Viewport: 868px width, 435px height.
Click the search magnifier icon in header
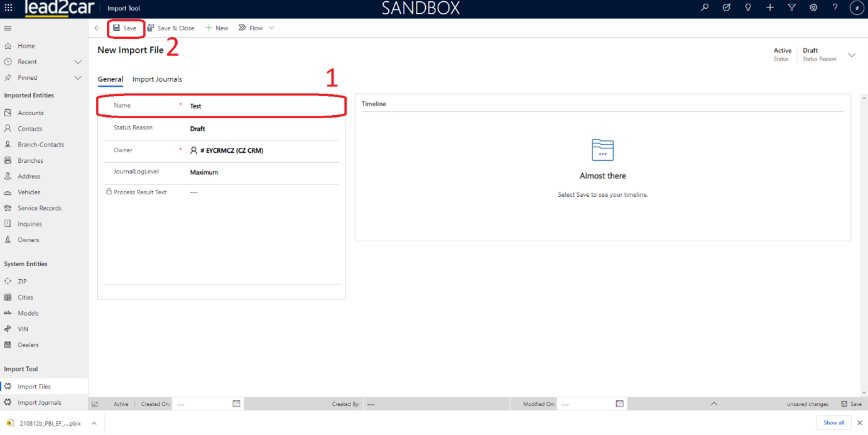click(x=705, y=8)
